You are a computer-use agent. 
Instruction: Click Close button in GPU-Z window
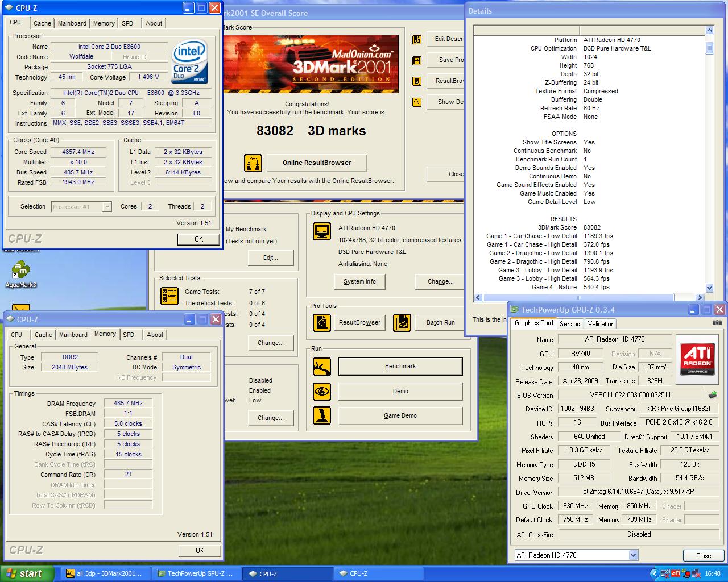point(704,555)
